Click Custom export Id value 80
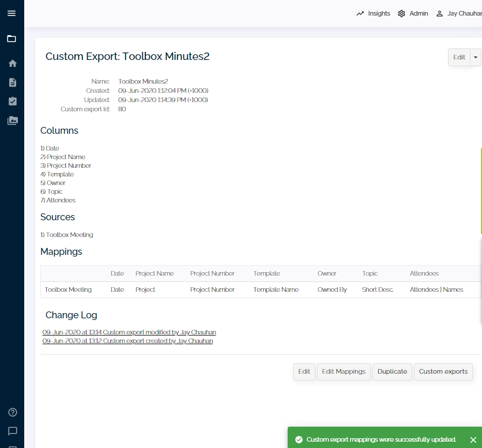This screenshot has height=448, width=482. pyautogui.click(x=122, y=109)
